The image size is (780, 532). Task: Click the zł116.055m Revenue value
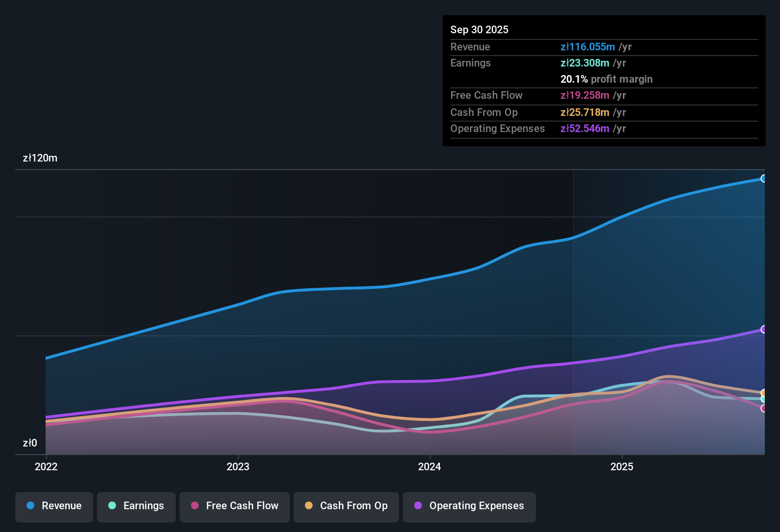587,47
